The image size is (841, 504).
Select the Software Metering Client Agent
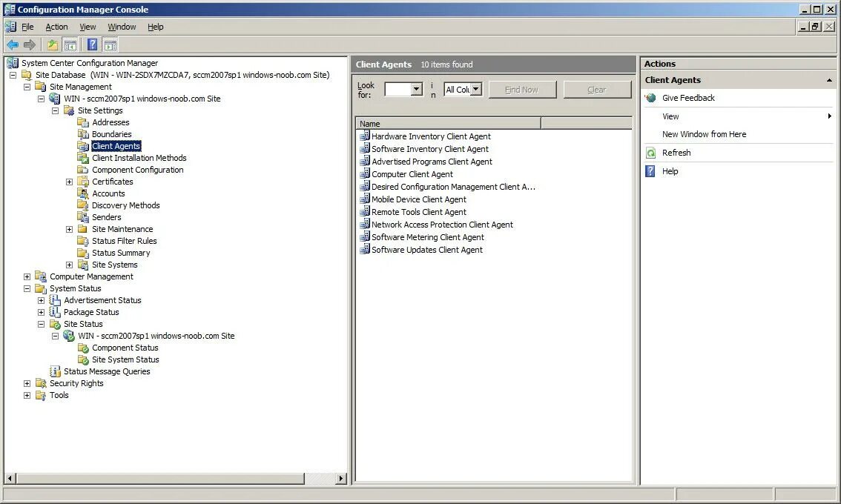pos(423,237)
